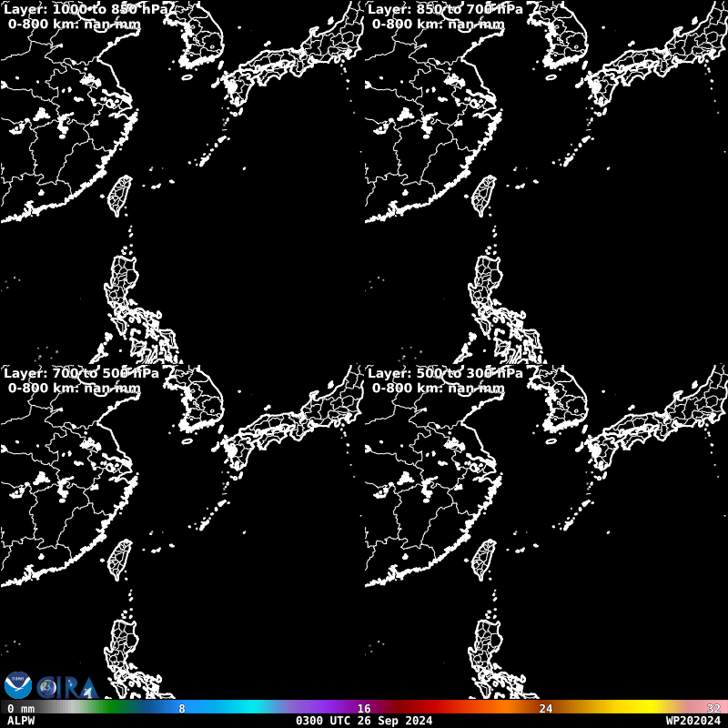
Task: Click Taiwan in the 500 to 300 hPa panel
Action: pyautogui.click(x=484, y=559)
